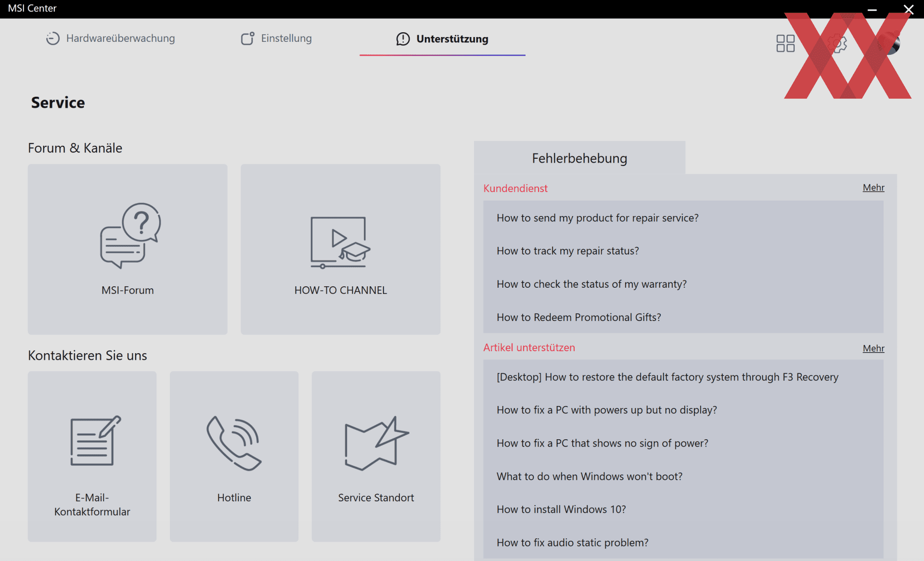This screenshot has width=924, height=561.
Task: Click the user profile avatar icon
Action: tap(889, 43)
